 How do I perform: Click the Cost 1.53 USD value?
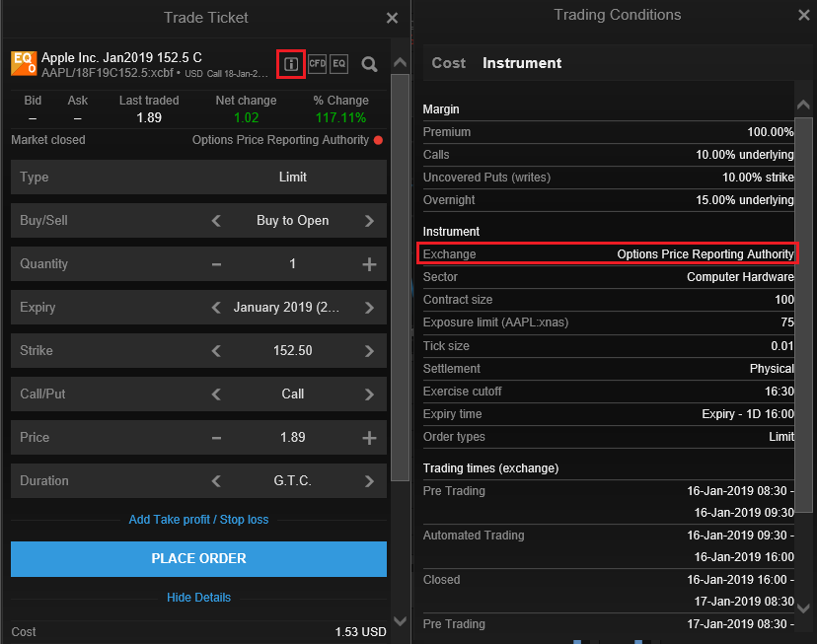360,632
